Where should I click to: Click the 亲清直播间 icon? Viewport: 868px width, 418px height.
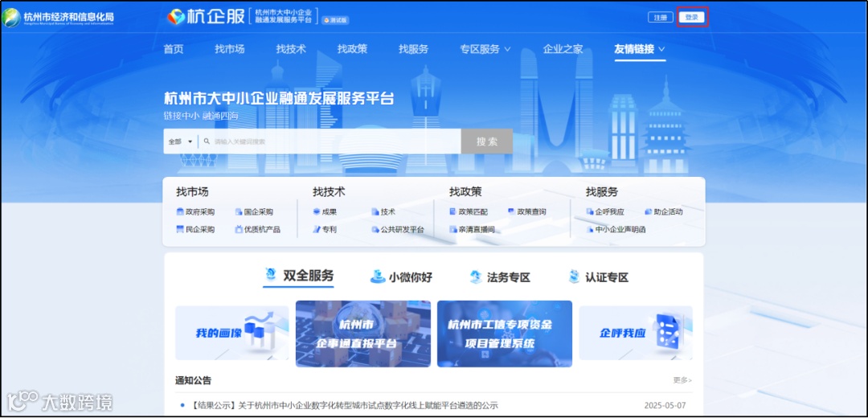pyautogui.click(x=453, y=229)
